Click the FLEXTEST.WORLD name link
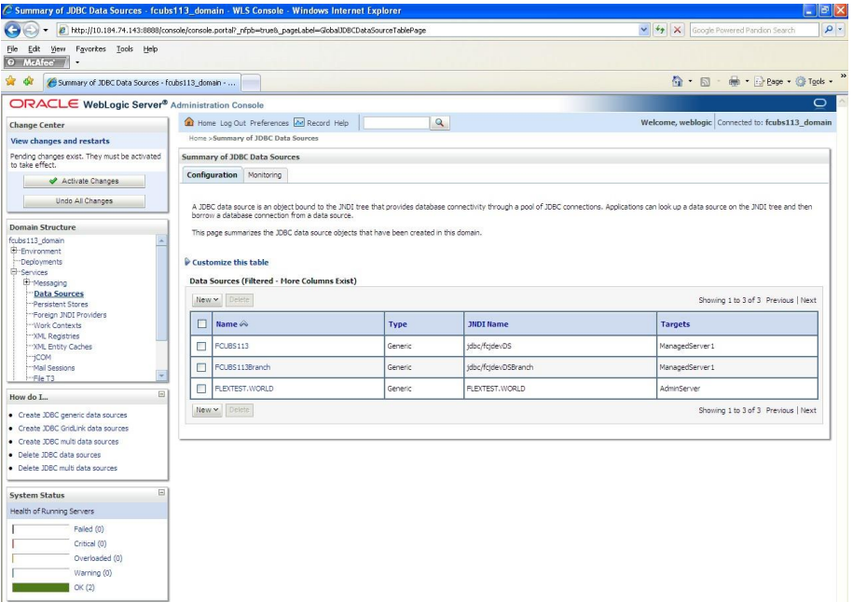Viewport: 853px width, 616px height. 244,389
